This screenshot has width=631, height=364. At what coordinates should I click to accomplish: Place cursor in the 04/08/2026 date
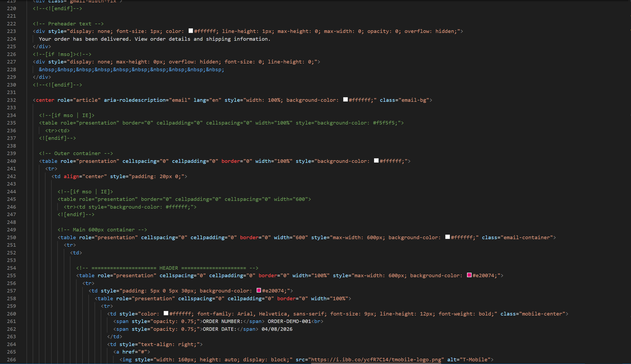(276, 329)
